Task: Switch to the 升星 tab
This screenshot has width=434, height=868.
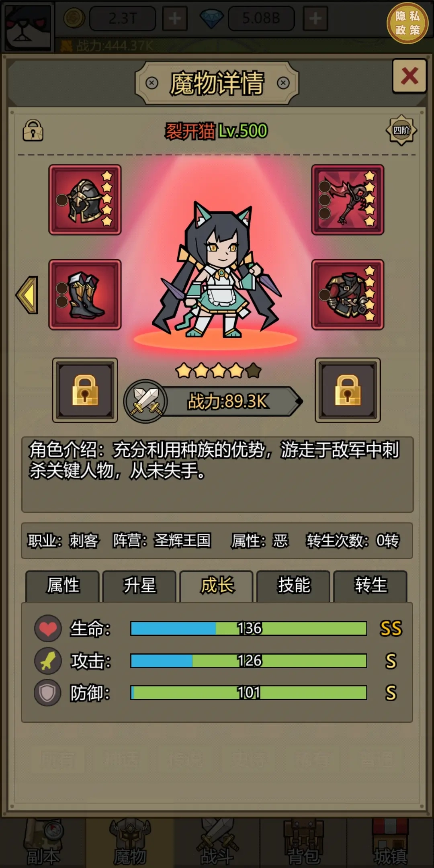Action: 139,585
